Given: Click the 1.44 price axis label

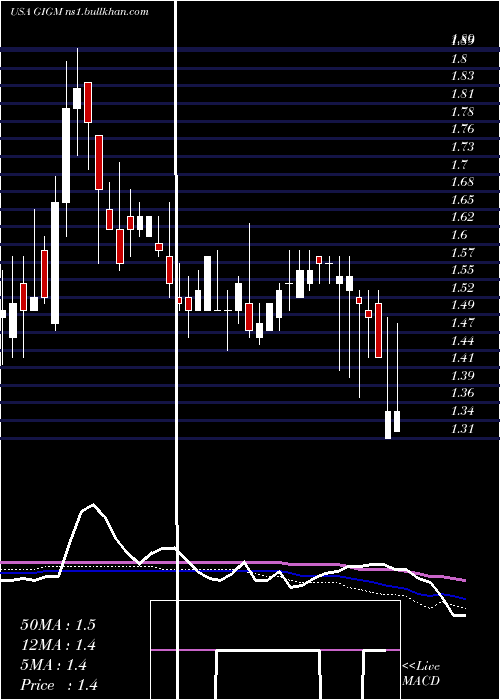Looking at the screenshot, I should click(x=462, y=341).
